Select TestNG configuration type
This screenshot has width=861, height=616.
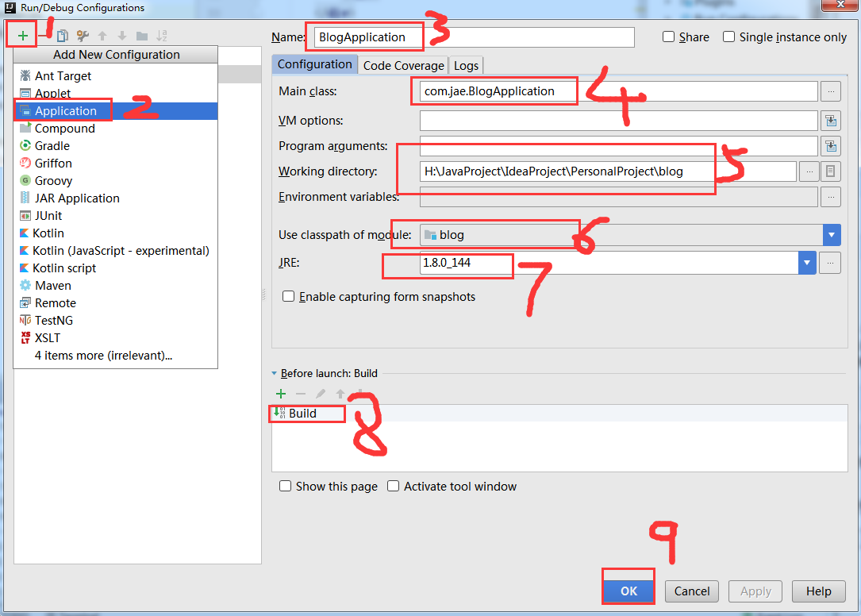115,321
